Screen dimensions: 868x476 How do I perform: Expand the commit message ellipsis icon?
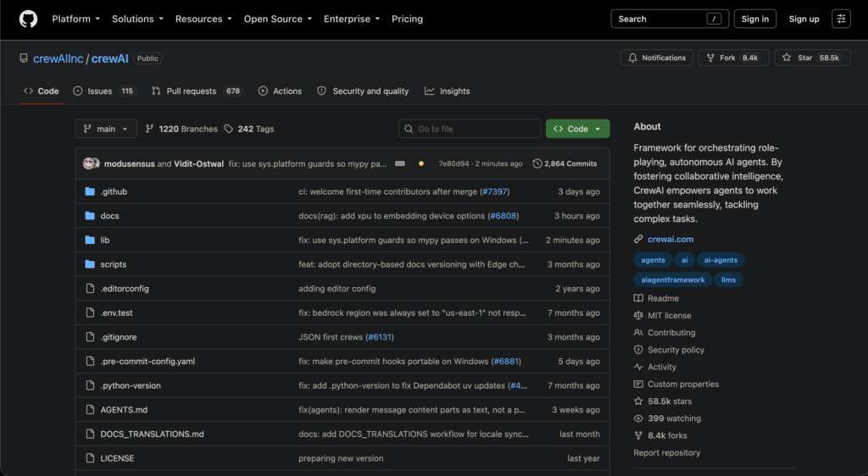coord(400,163)
